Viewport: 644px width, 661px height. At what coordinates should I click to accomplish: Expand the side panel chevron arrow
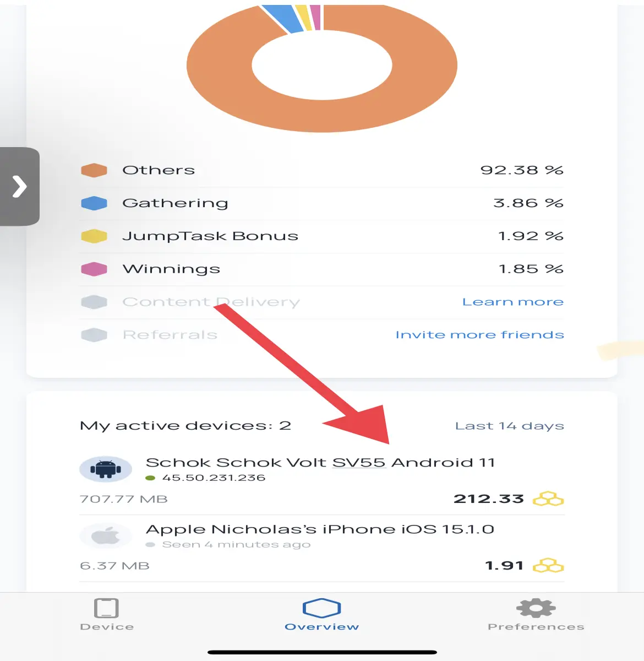click(20, 186)
